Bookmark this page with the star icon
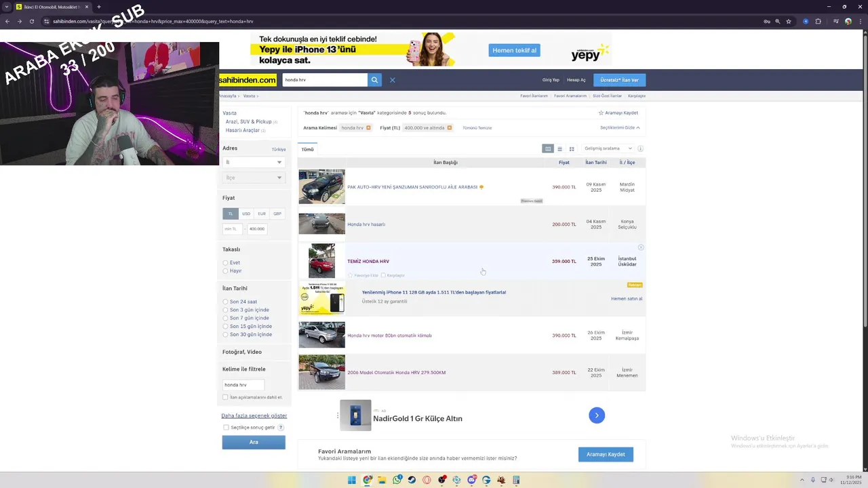 (x=789, y=21)
